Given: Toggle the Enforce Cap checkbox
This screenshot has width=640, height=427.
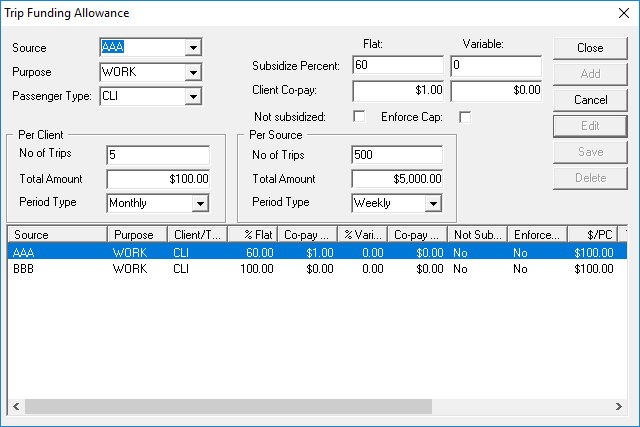Looking at the screenshot, I should click(x=465, y=117).
